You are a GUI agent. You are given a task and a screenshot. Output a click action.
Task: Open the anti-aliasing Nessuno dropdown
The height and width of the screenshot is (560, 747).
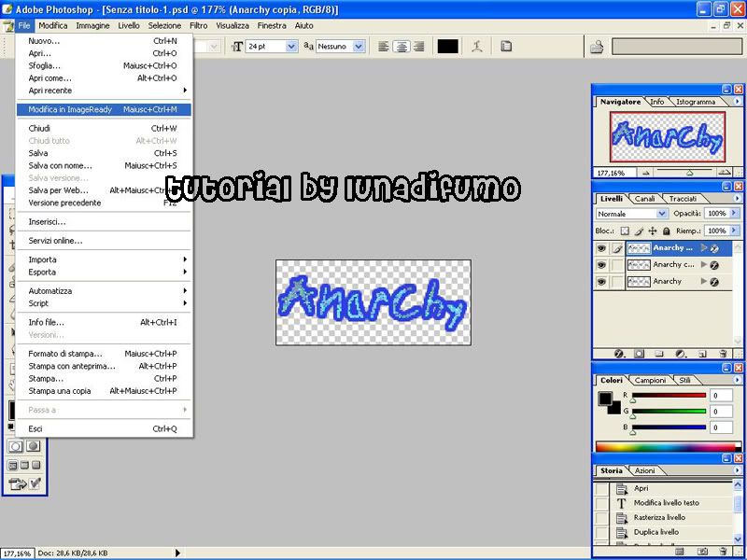pos(359,46)
